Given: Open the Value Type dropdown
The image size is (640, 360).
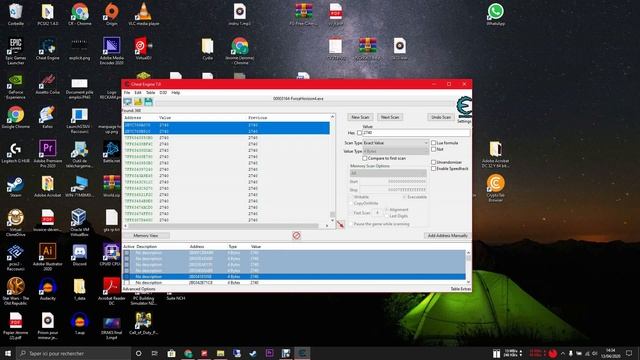Looking at the screenshot, I should 396,151.
